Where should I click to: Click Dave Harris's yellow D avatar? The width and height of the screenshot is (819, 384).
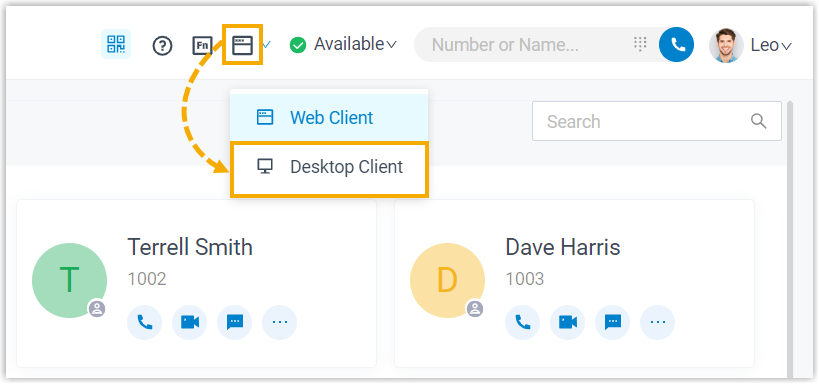tap(447, 281)
